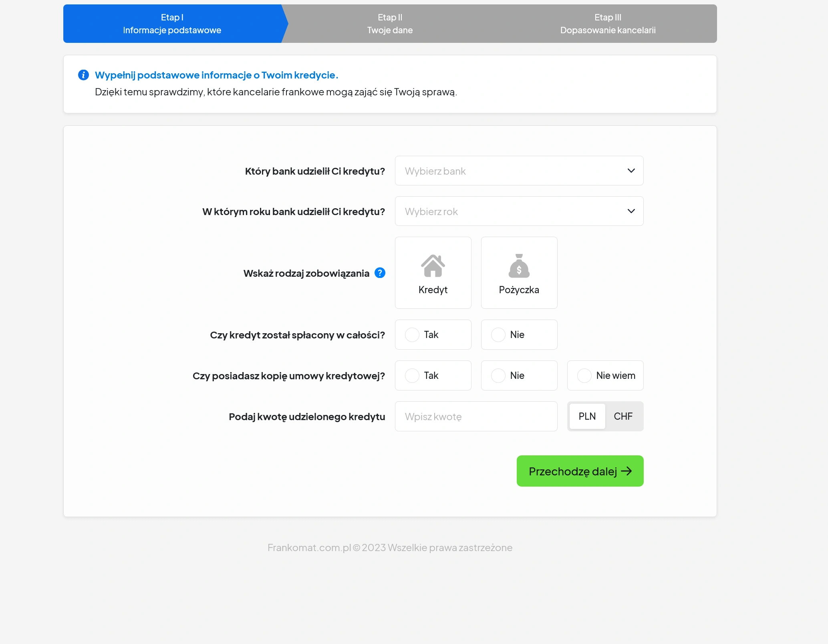Select PLN currency option
The height and width of the screenshot is (644, 828).
click(587, 416)
